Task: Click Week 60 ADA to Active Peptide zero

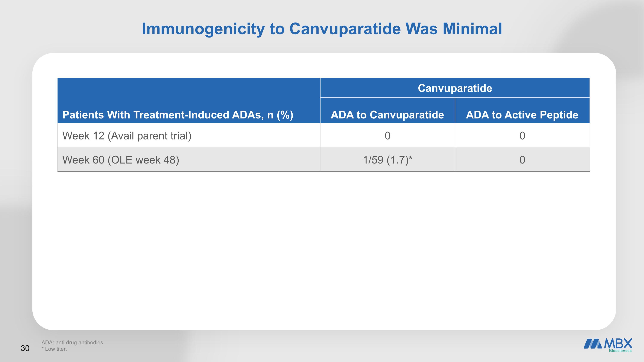Action: [522, 160]
